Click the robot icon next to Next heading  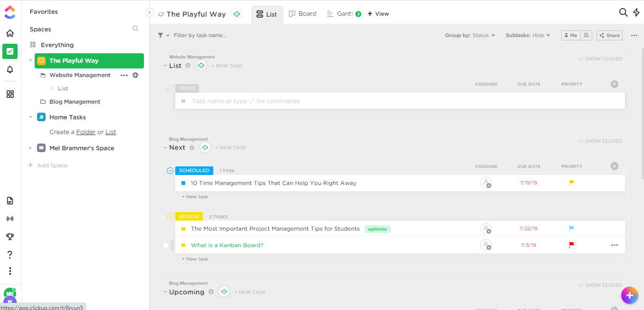pyautogui.click(x=205, y=147)
